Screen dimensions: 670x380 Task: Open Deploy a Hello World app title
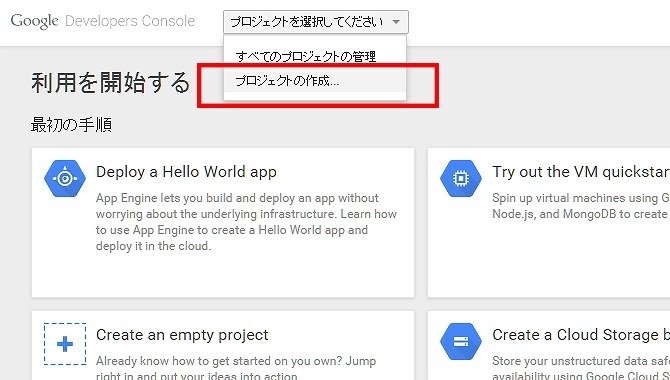(186, 172)
